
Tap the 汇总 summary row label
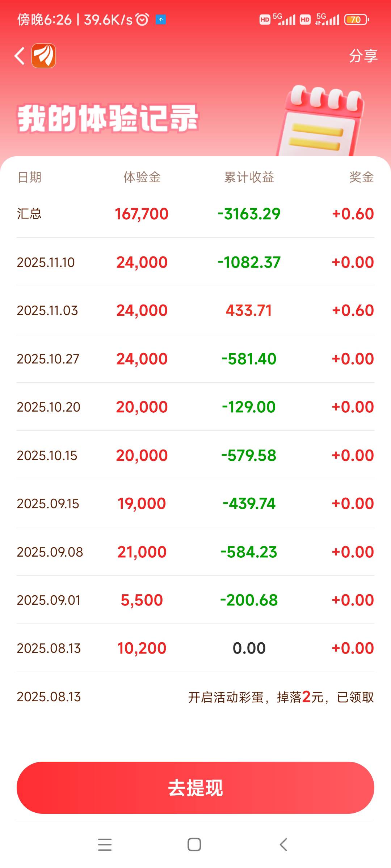pyautogui.click(x=29, y=214)
